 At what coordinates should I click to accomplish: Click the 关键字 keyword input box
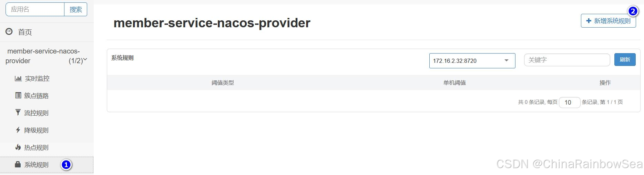pos(567,60)
